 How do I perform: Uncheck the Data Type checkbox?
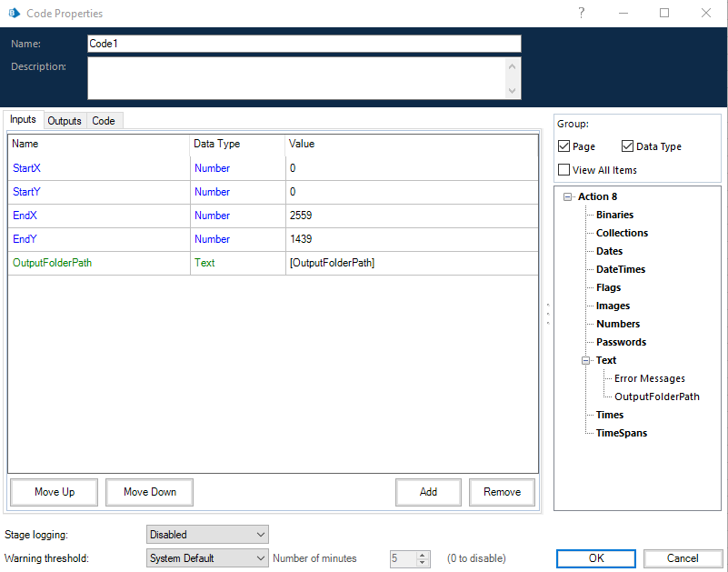tap(628, 146)
